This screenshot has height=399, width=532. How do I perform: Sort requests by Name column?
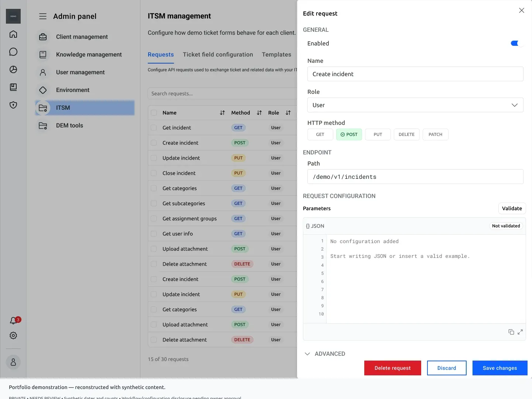(x=222, y=113)
